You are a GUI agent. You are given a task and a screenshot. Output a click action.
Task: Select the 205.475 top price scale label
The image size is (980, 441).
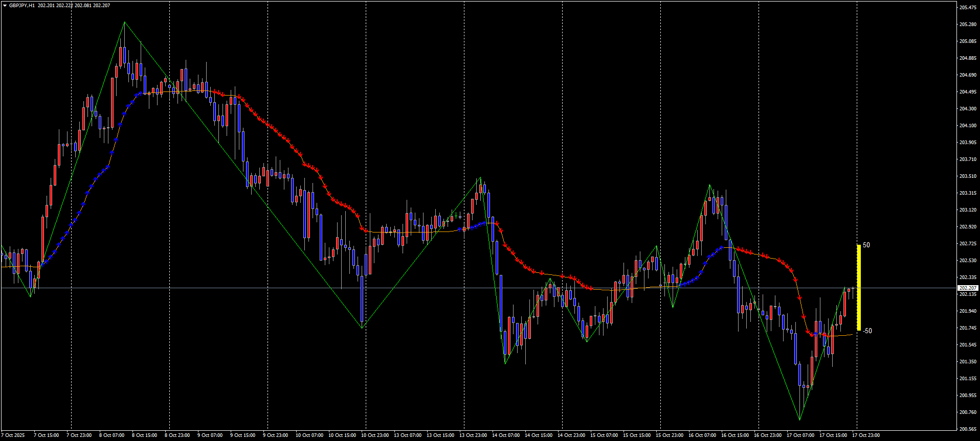[x=968, y=8]
